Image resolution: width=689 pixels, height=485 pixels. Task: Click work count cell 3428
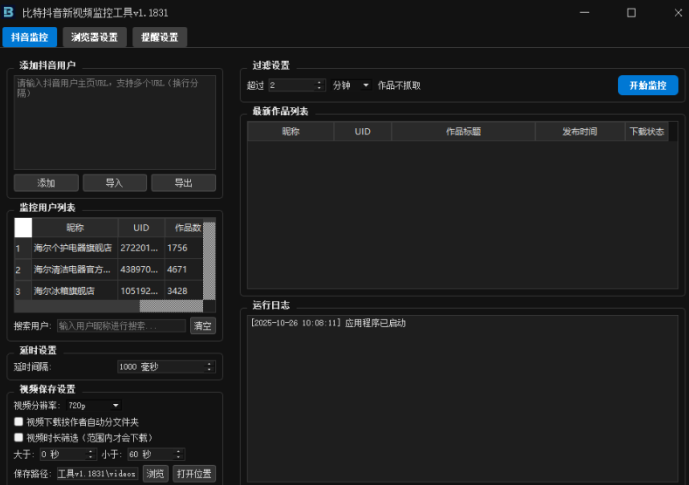(184, 291)
